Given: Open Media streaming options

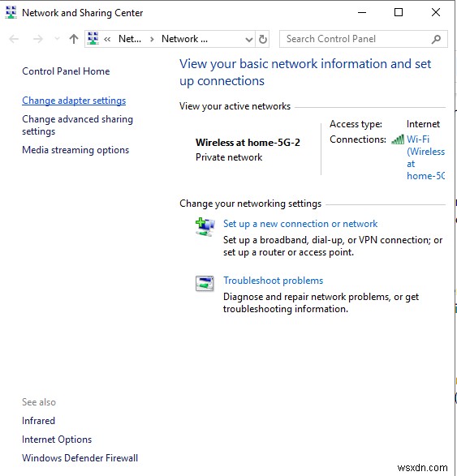Looking at the screenshot, I should 75,150.
